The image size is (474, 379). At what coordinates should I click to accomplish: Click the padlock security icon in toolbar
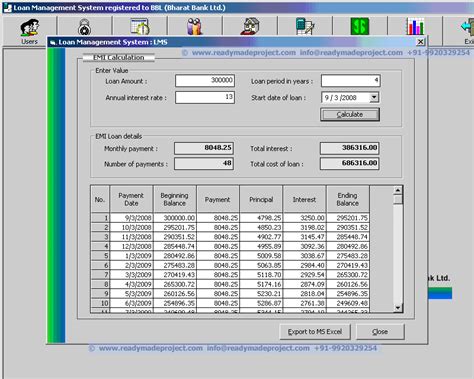tap(85, 27)
